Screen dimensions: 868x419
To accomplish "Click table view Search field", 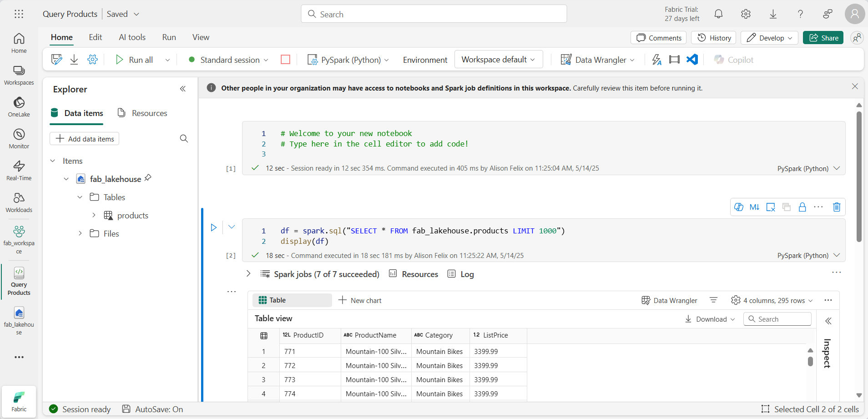I will [x=777, y=319].
